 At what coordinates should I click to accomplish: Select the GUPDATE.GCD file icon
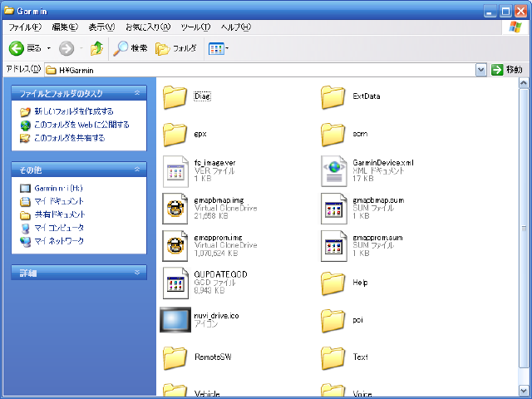tap(175, 283)
